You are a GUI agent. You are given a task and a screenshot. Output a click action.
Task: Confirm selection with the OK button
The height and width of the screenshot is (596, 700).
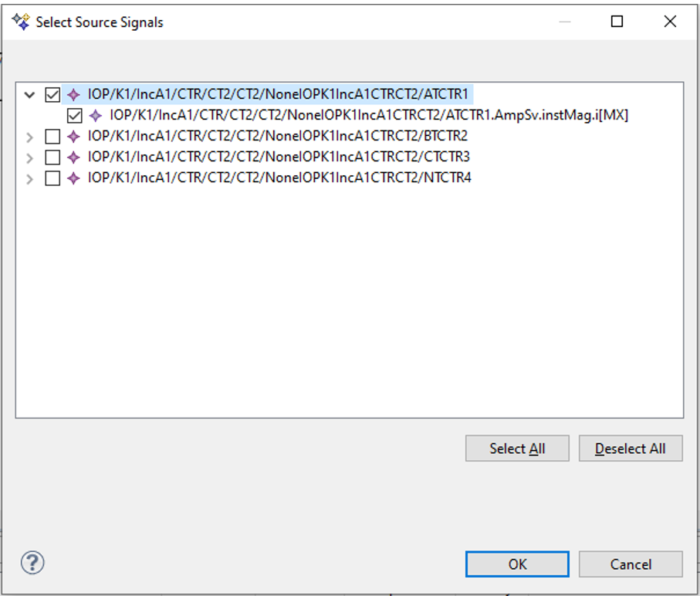click(x=517, y=564)
